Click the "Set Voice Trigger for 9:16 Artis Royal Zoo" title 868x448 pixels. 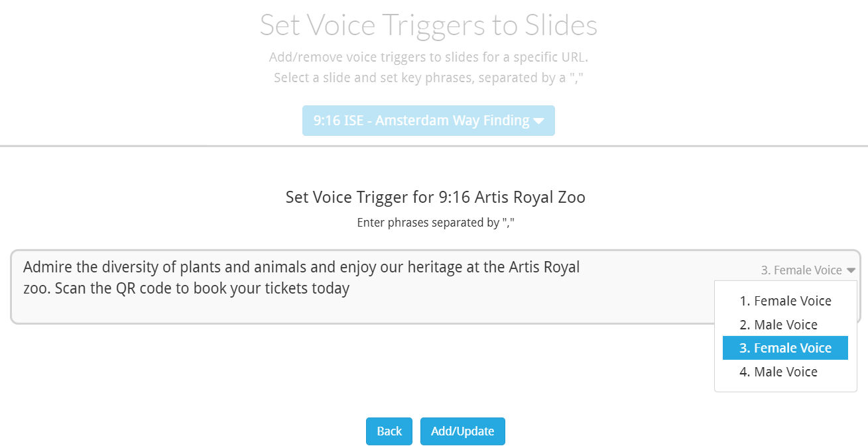[x=435, y=197]
